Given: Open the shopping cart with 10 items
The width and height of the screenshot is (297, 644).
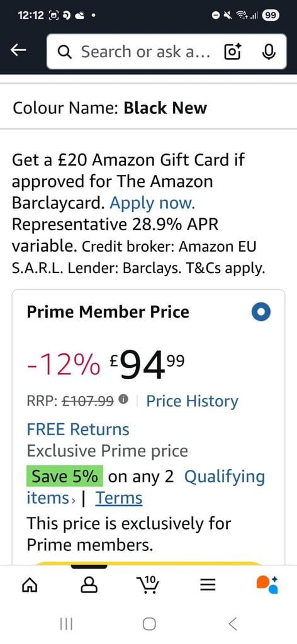Looking at the screenshot, I should click(x=148, y=585).
